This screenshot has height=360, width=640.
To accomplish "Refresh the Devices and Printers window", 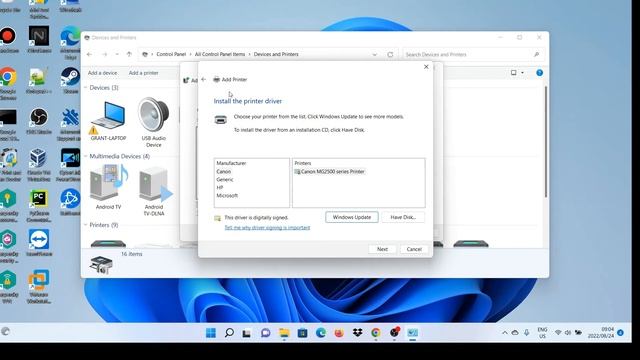I will click(390, 54).
